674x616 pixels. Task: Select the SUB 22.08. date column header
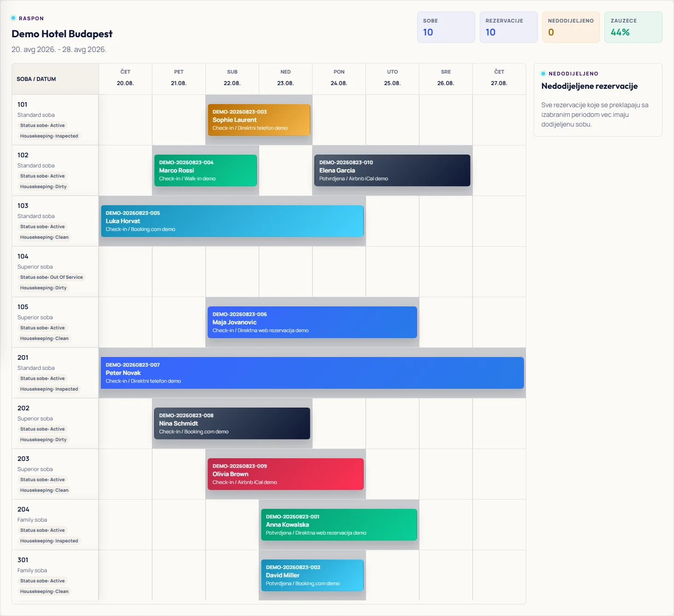pyautogui.click(x=232, y=78)
